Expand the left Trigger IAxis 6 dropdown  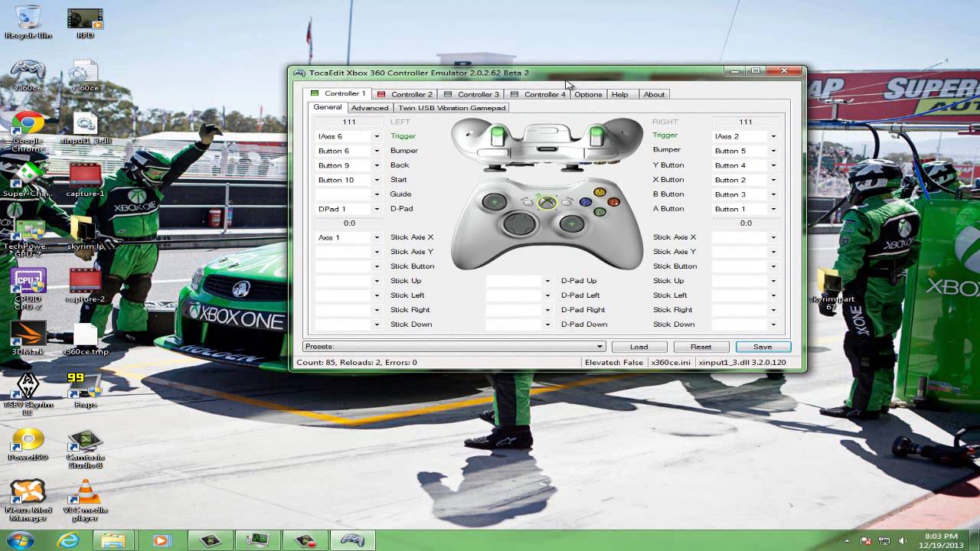377,136
